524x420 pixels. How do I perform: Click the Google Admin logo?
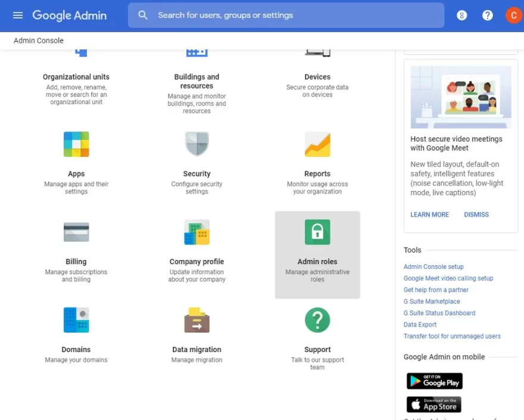pos(70,15)
